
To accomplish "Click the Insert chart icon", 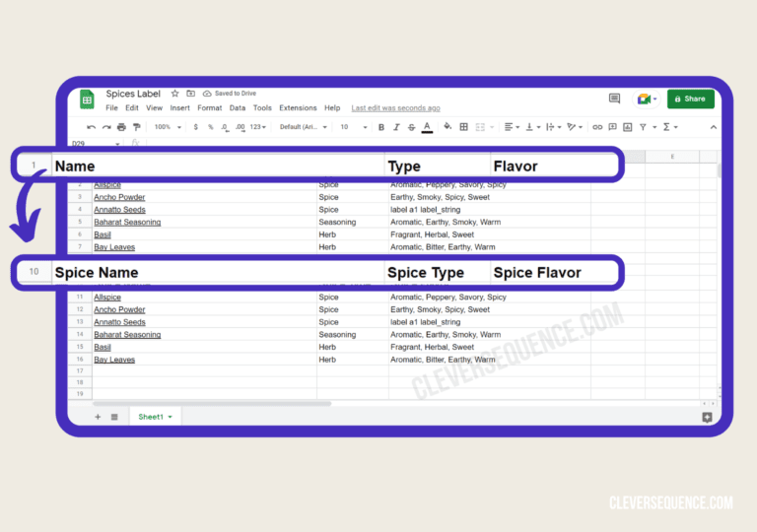I will [x=627, y=127].
